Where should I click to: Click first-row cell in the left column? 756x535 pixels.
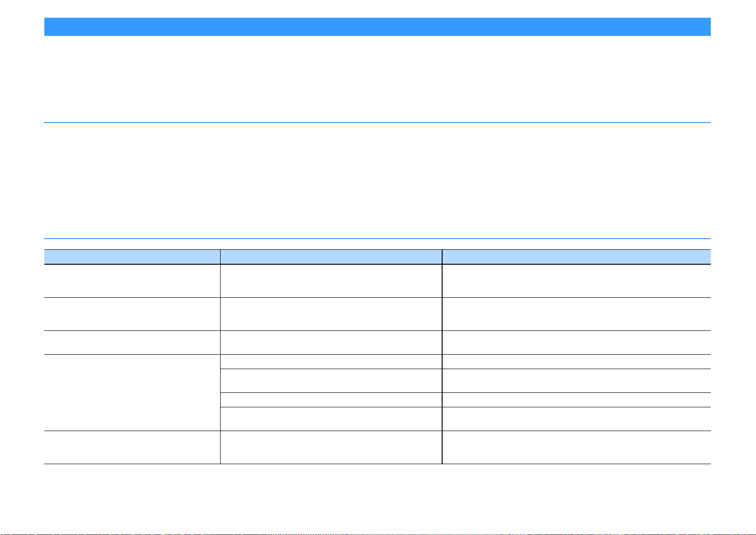pos(132,281)
